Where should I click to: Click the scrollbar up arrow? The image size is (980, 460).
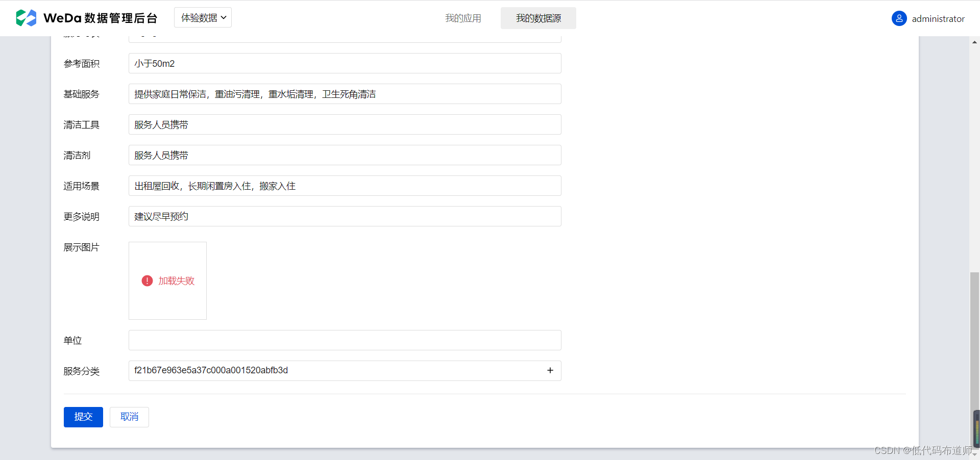[974, 42]
